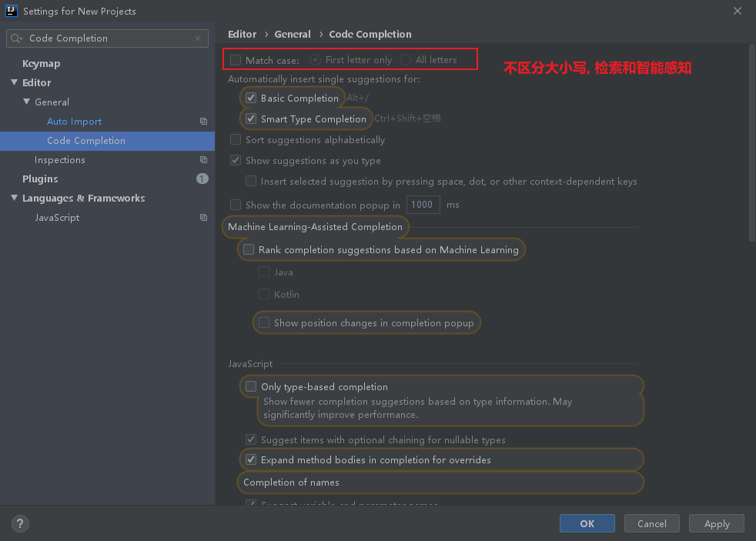Click OK to confirm settings

587,523
